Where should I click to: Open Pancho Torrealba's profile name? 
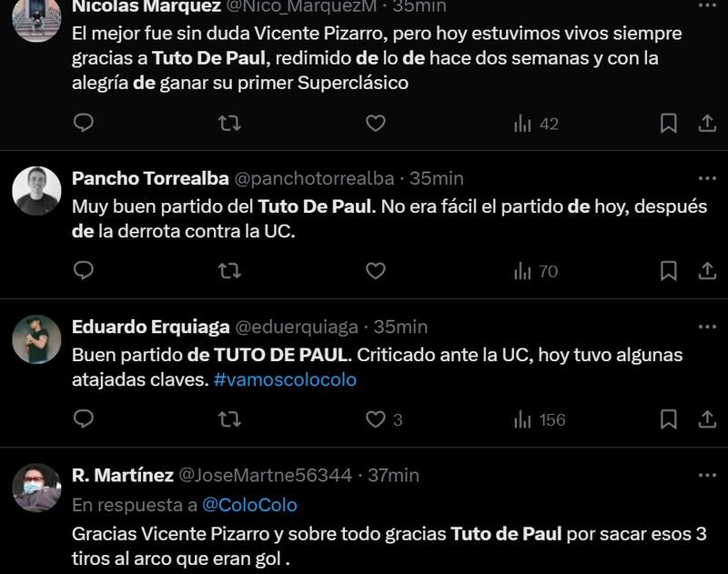click(150, 178)
